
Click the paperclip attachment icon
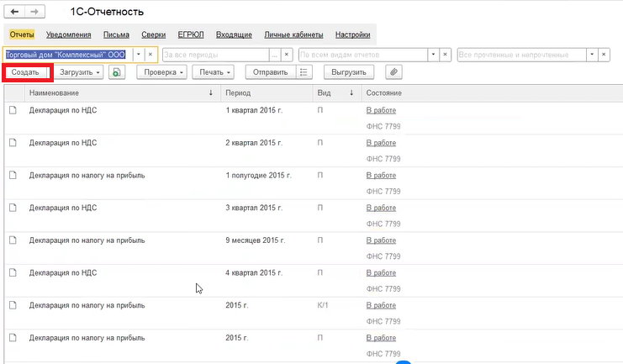[x=393, y=72]
